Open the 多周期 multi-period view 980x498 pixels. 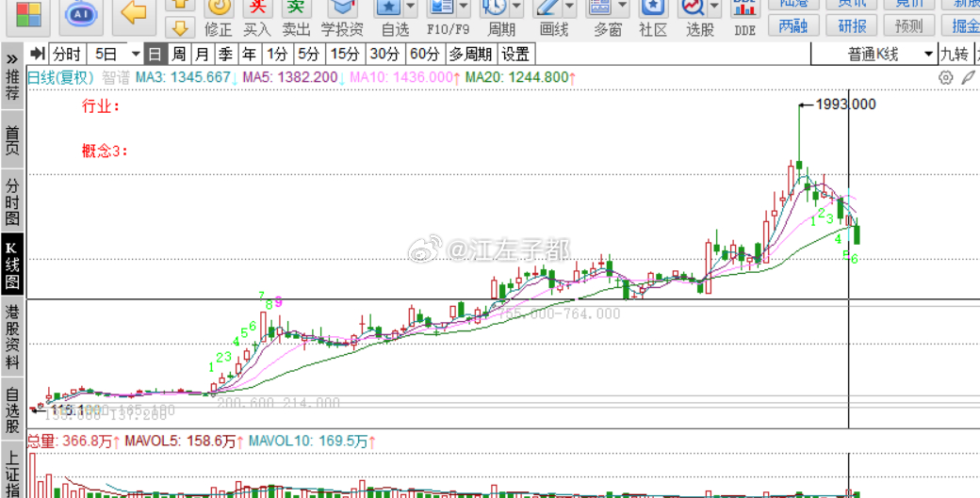click(x=472, y=55)
